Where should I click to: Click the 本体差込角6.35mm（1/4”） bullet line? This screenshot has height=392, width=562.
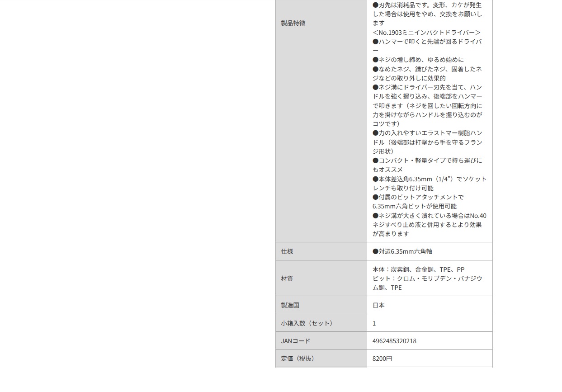tap(429, 179)
